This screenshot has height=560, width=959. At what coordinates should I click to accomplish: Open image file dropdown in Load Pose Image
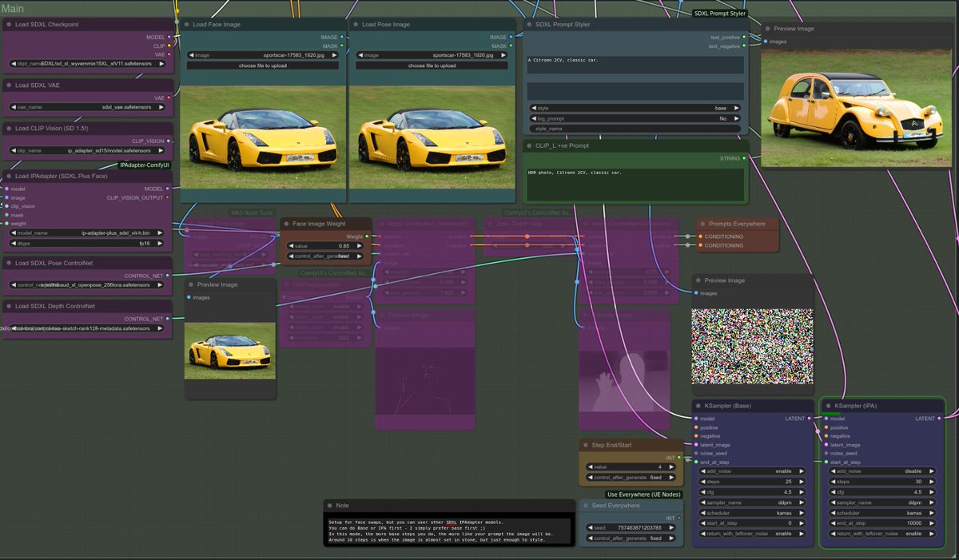tap(432, 55)
